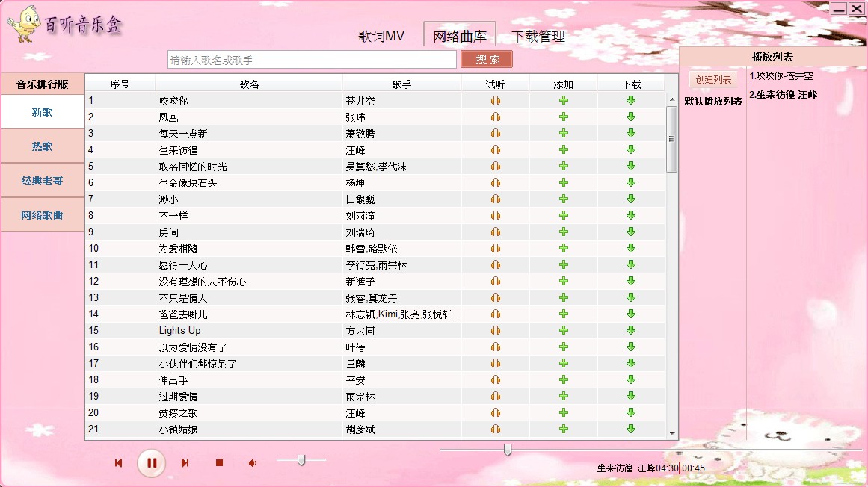Add 小伙伴们都惊呆了 to playlist

click(564, 363)
